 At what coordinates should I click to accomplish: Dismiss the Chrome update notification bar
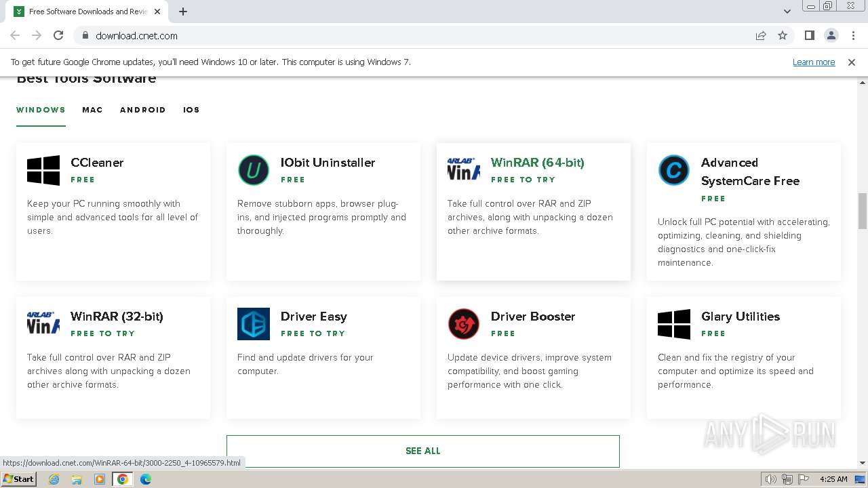click(852, 62)
